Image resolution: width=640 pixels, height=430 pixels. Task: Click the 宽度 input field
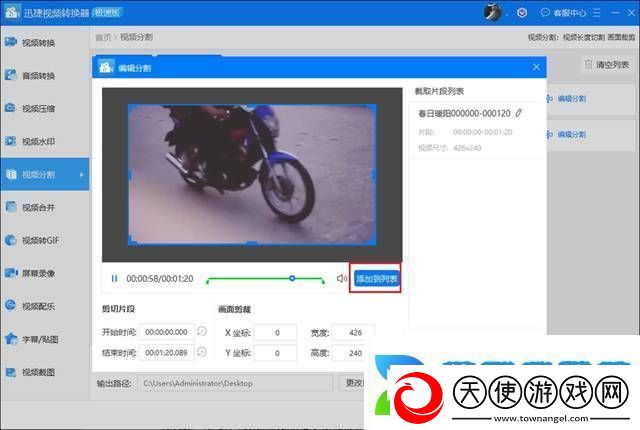(353, 332)
